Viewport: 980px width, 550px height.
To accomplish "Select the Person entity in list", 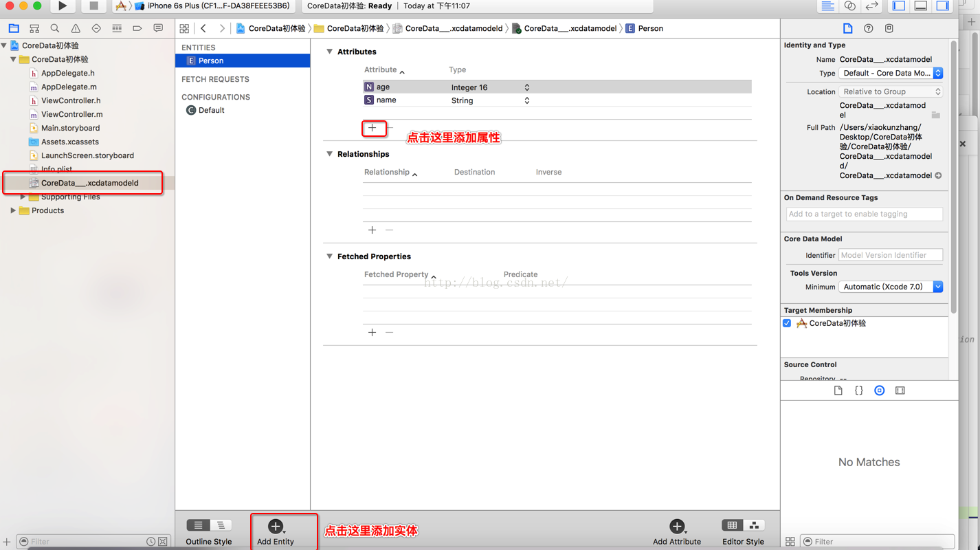I will coord(211,60).
